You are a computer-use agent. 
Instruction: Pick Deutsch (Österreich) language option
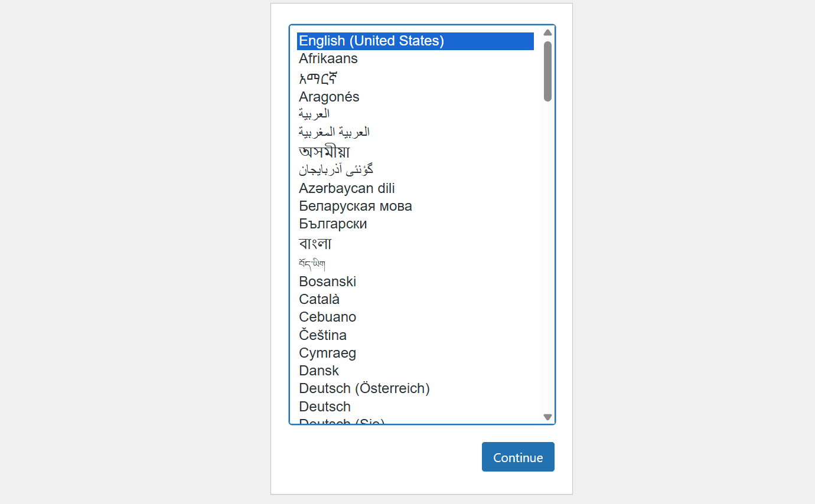[364, 388]
